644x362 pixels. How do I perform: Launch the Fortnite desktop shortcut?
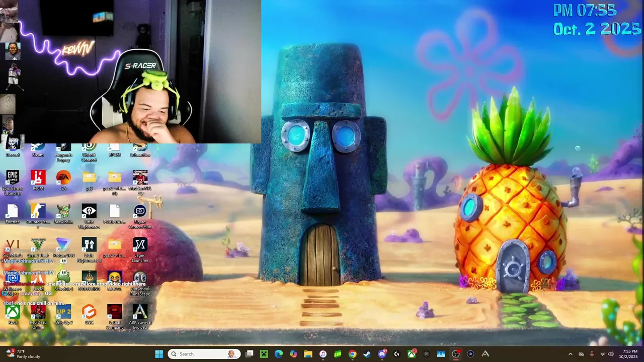click(x=13, y=214)
